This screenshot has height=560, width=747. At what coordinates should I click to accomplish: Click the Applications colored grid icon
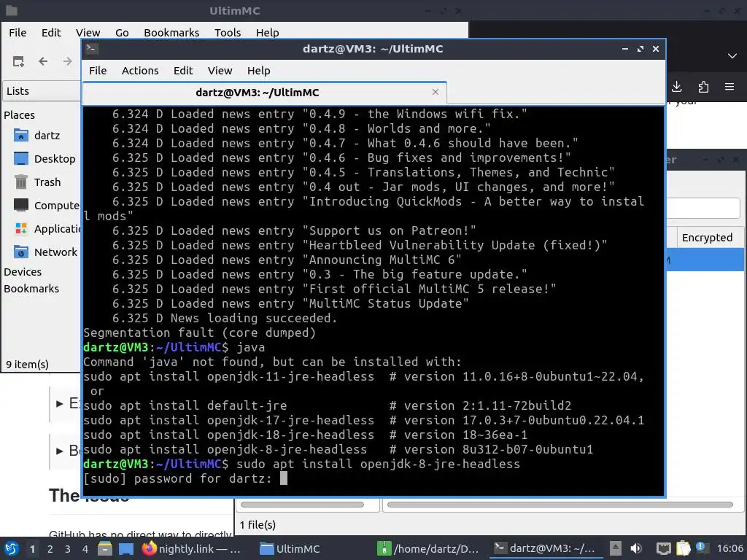click(21, 228)
